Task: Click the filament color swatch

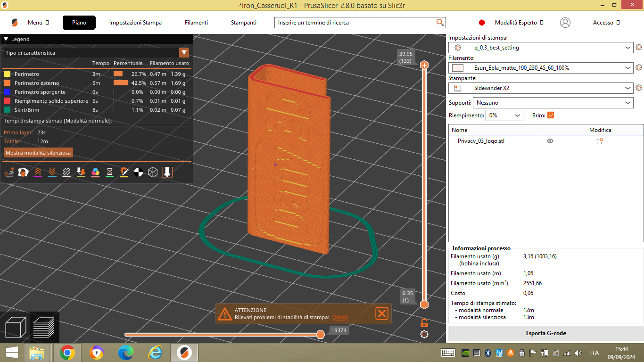Action: click(x=457, y=68)
